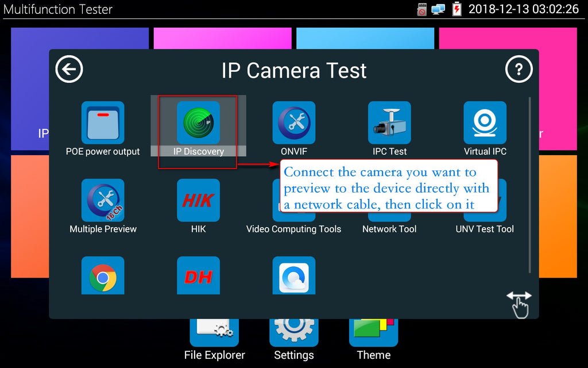This screenshot has height=368, width=588.
Task: Click the swipe hand gesture icon
Action: coord(519,305)
